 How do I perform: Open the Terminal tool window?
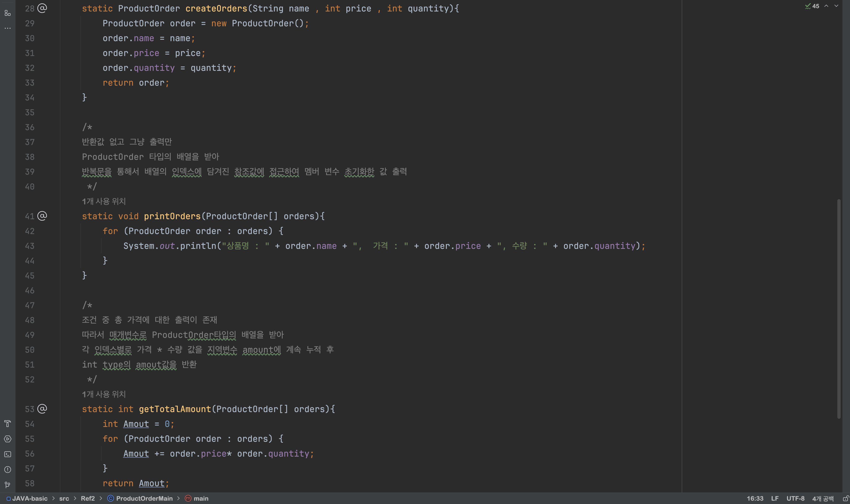coord(7,454)
